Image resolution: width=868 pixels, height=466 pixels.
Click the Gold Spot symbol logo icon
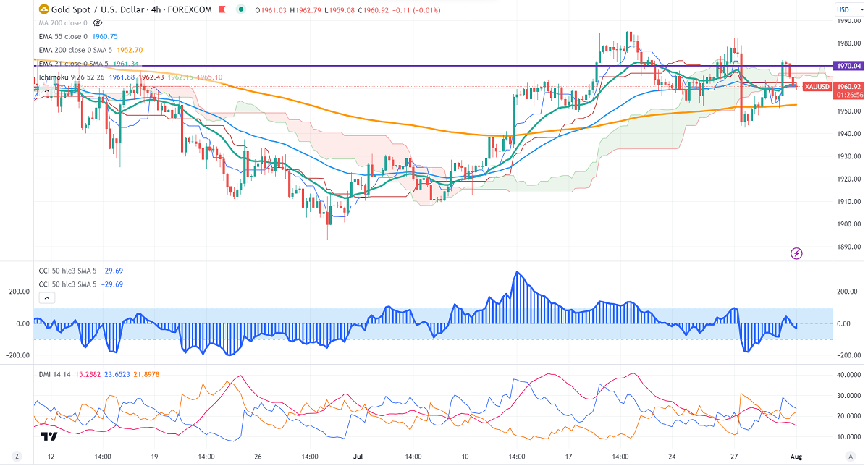click(x=43, y=9)
